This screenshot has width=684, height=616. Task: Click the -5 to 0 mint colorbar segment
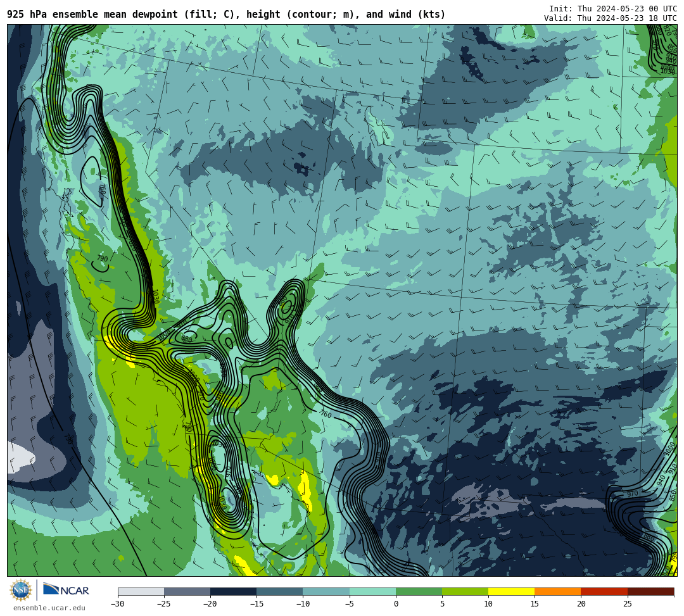(372, 591)
